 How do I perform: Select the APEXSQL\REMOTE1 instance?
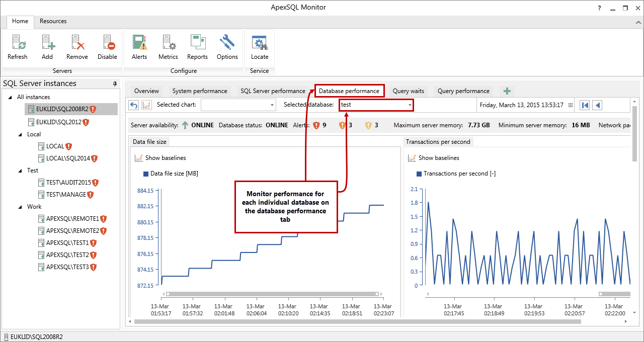tap(72, 219)
